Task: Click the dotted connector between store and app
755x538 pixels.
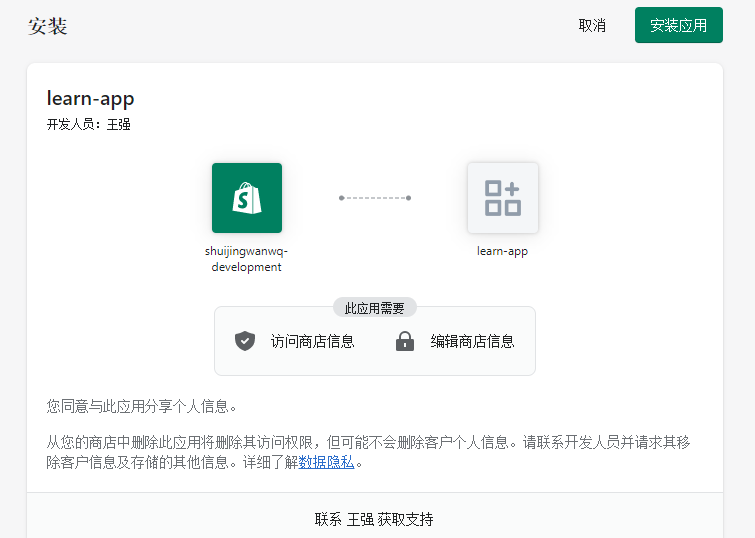Action: 375,198
